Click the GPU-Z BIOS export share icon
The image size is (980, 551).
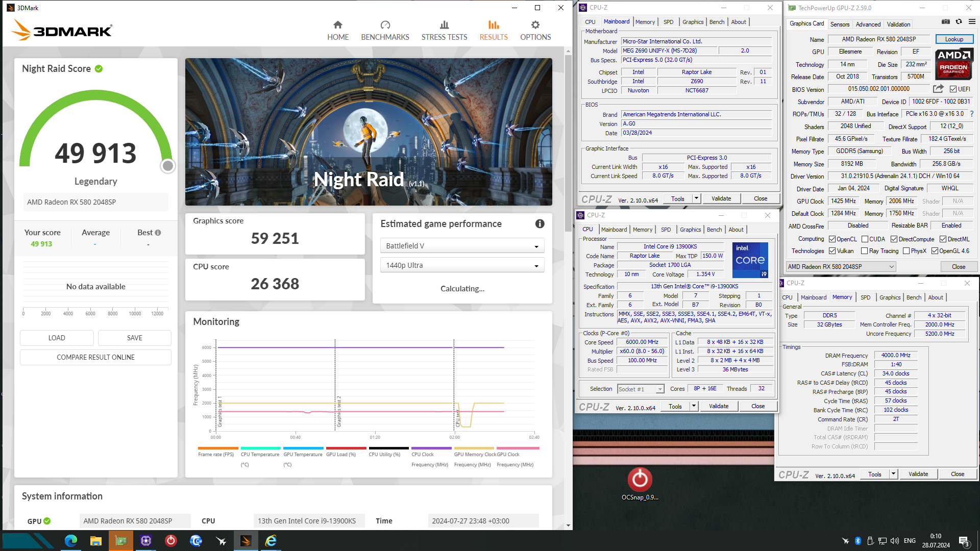tap(938, 89)
